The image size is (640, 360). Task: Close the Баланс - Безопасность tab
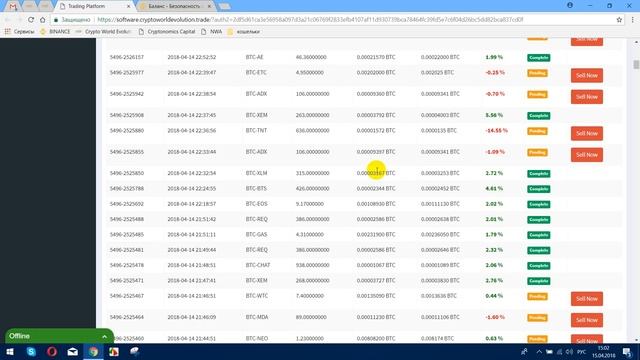pos(209,7)
